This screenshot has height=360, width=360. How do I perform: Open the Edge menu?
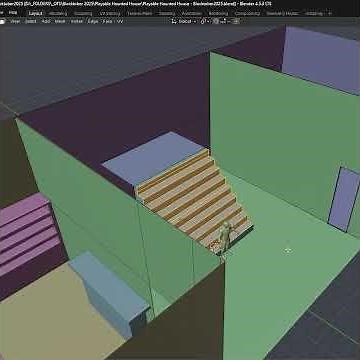[x=93, y=21]
